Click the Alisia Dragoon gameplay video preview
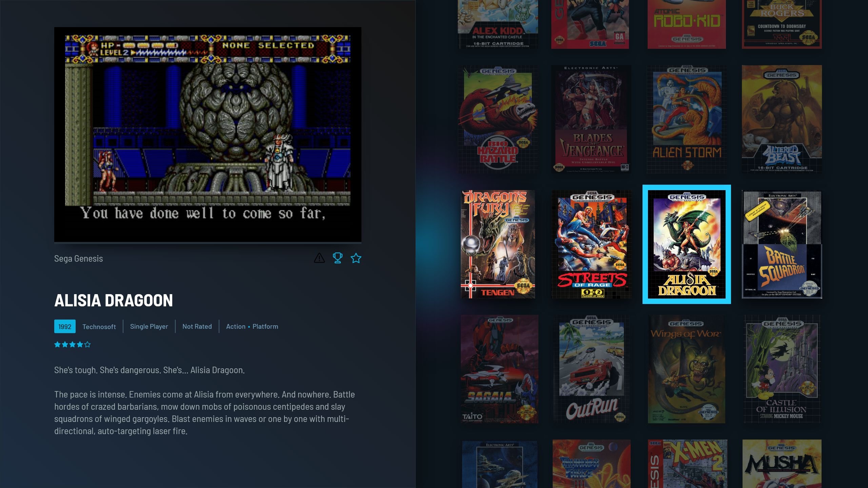This screenshot has width=868, height=488. coord(208,135)
